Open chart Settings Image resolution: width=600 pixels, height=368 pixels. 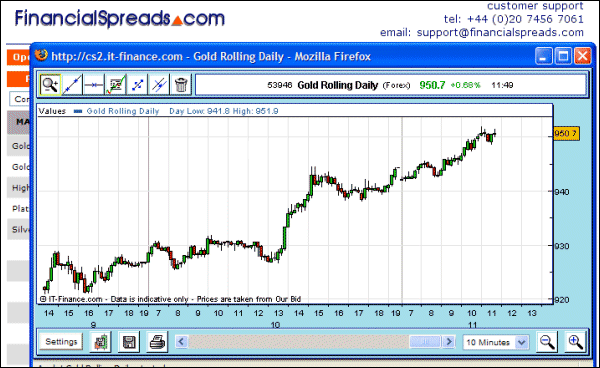[x=61, y=342]
